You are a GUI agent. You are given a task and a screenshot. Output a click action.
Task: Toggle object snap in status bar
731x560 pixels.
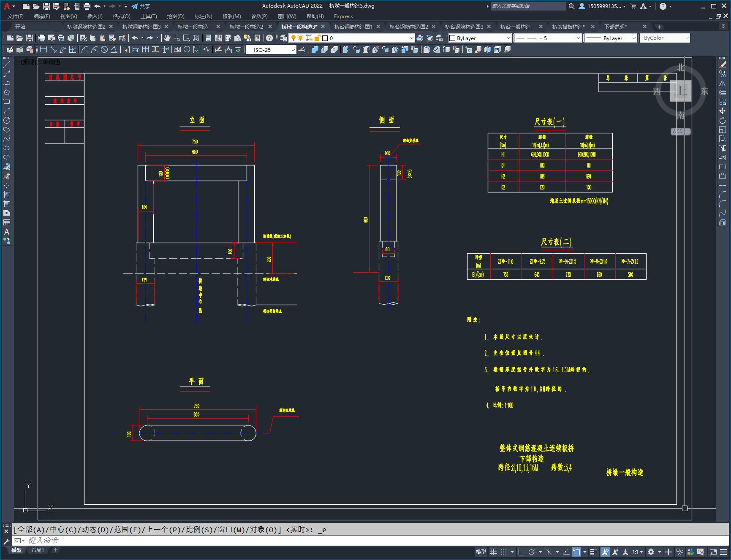pyautogui.click(x=576, y=552)
